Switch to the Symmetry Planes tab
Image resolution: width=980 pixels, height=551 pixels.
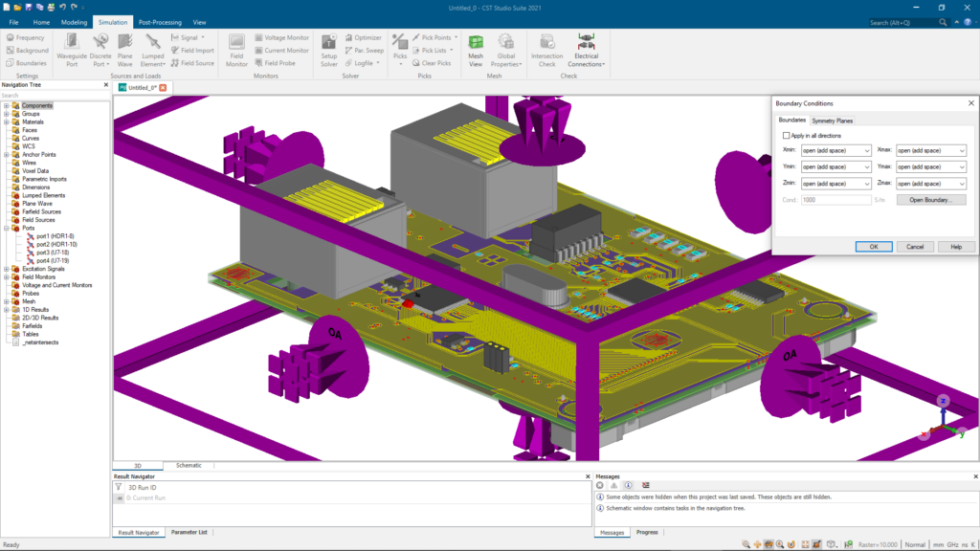coord(833,121)
